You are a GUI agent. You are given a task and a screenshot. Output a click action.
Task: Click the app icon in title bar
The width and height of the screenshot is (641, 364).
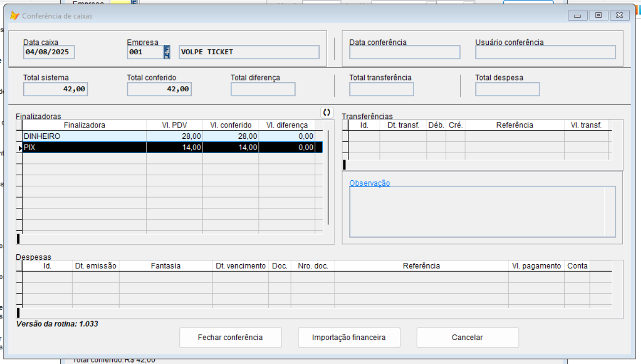(14, 16)
